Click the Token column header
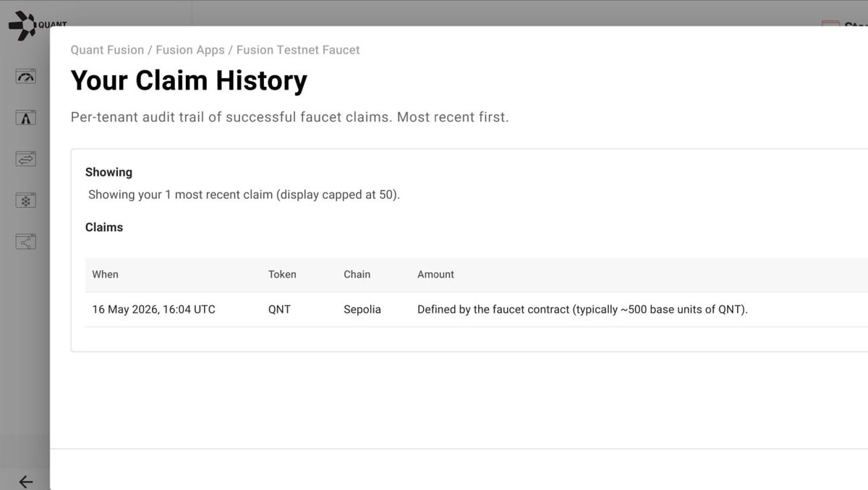Screen dimensions: 868x490 (x=282, y=274)
